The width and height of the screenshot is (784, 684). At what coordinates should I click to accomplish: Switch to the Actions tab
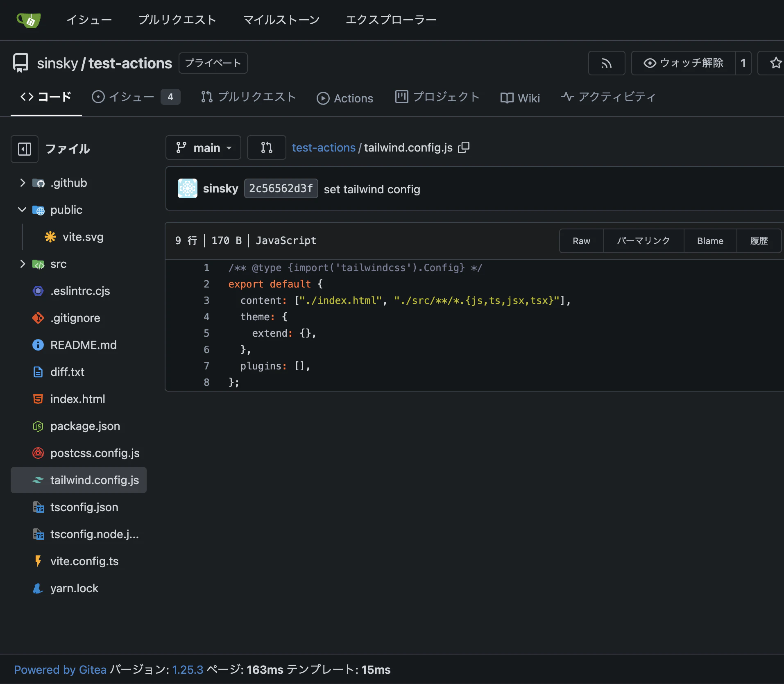pyautogui.click(x=345, y=98)
